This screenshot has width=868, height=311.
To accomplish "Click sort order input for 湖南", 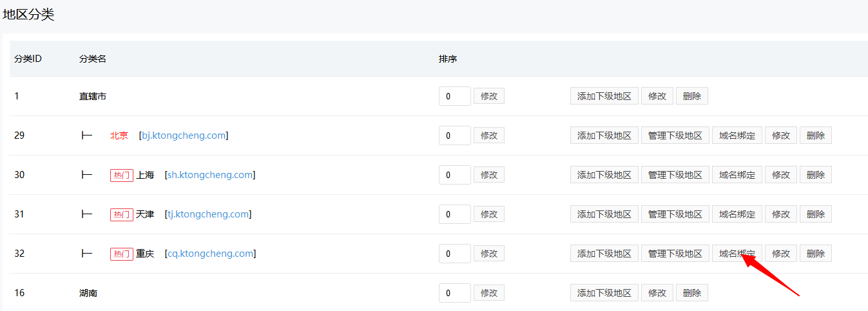I will (x=454, y=293).
